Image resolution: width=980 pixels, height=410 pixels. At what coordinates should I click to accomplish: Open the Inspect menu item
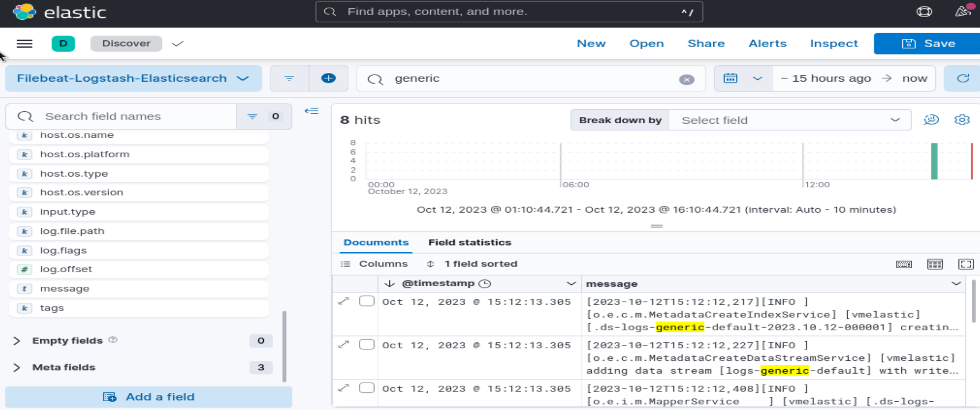834,43
